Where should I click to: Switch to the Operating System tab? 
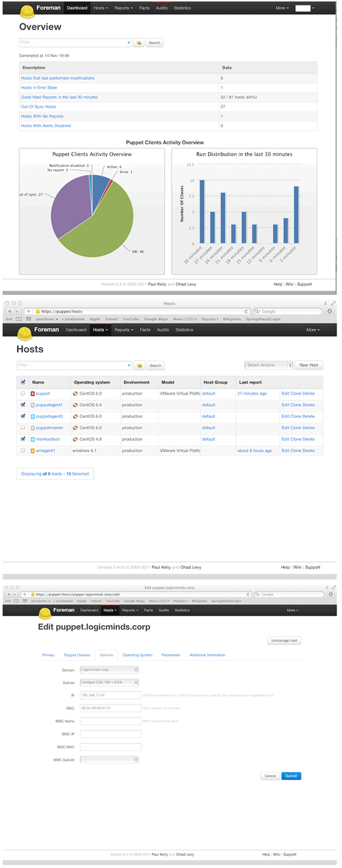137,655
